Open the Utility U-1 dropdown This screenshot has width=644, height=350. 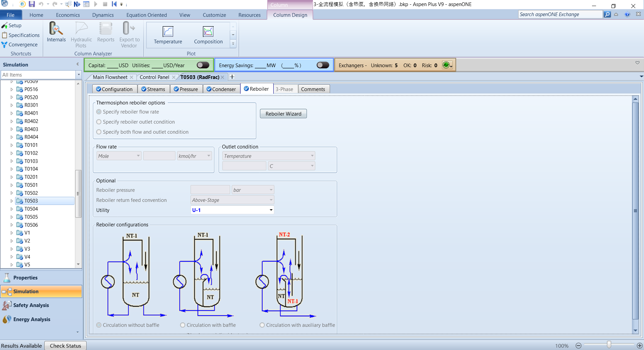click(x=271, y=210)
